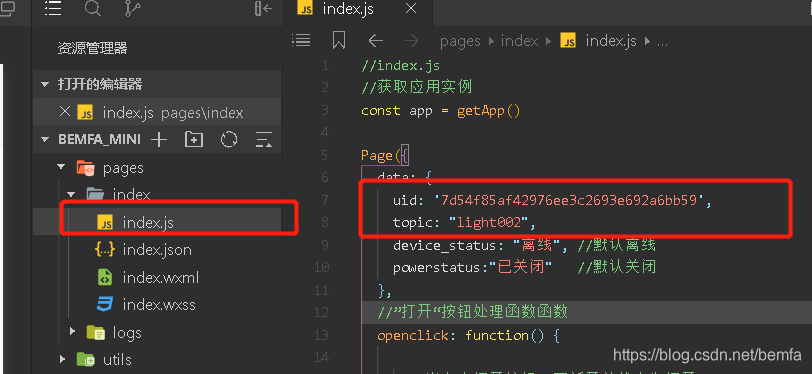Select the pages folder
Image resolution: width=812 pixels, height=374 pixels.
[x=123, y=168]
